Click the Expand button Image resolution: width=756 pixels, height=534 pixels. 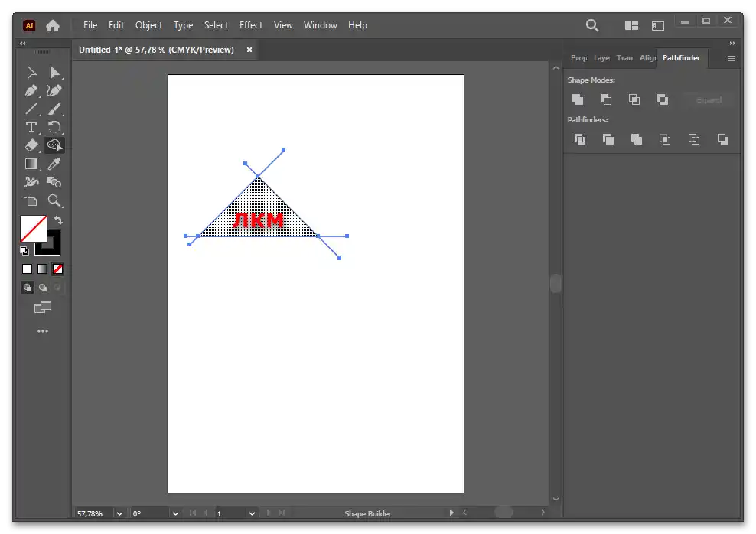(709, 100)
